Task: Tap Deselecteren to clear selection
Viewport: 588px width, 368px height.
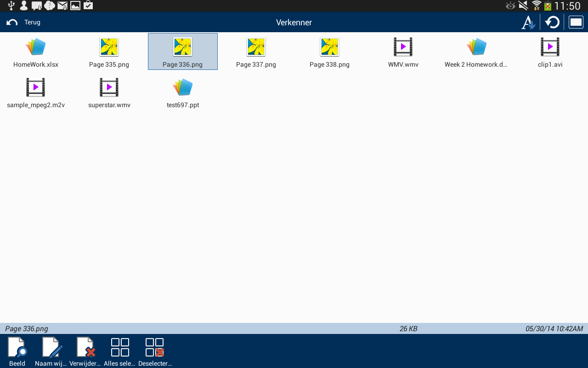Action: (155, 351)
